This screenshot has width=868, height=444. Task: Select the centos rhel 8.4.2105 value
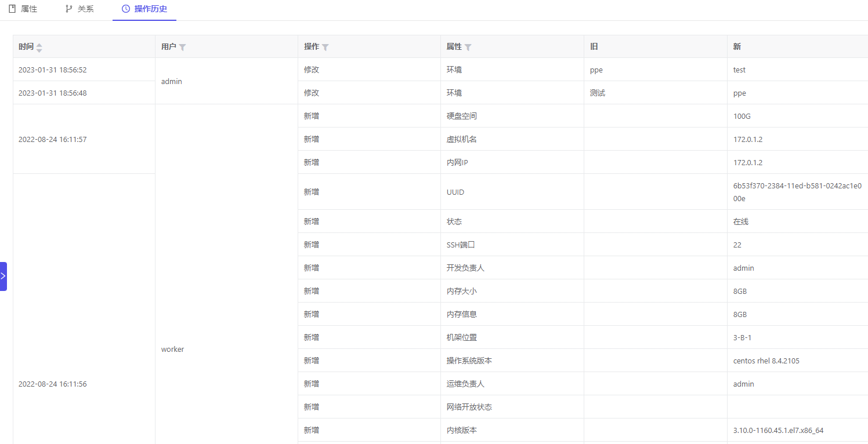766,361
